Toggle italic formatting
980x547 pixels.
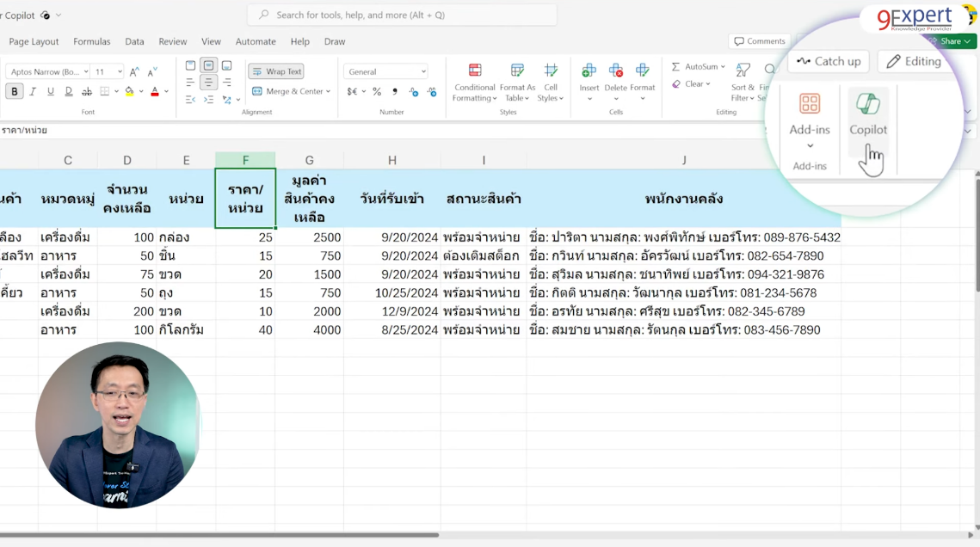[31, 91]
